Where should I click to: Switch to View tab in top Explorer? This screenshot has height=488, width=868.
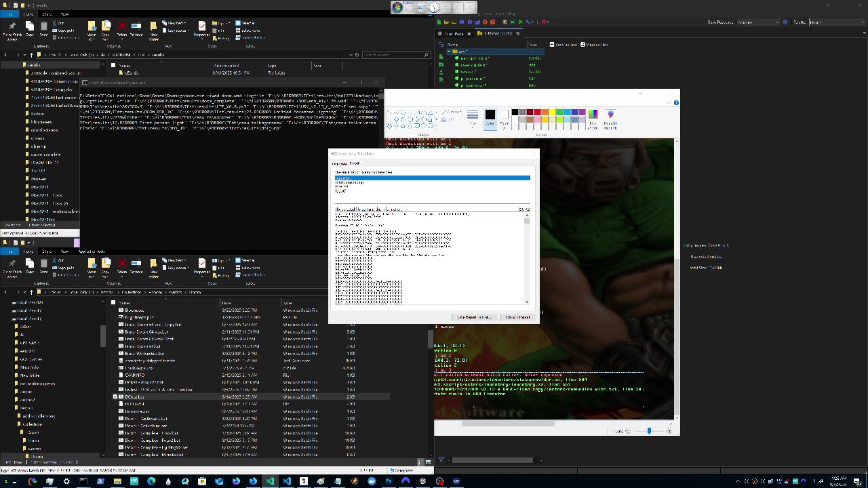64,14
